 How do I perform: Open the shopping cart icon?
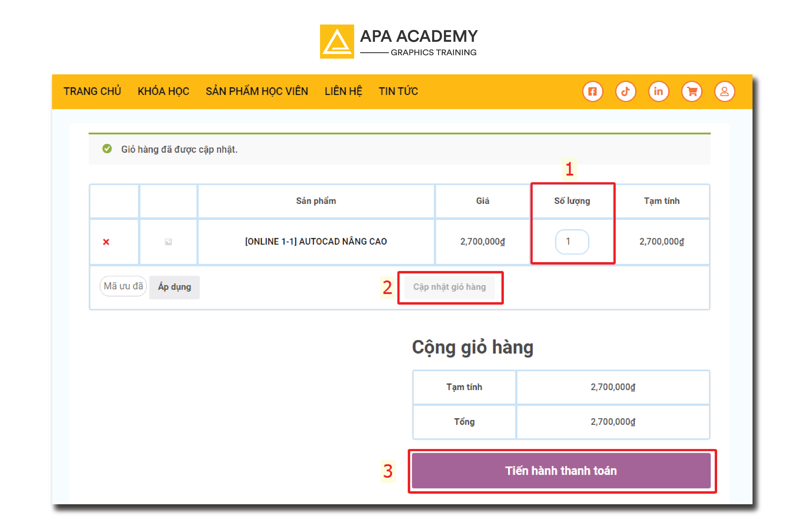point(691,91)
